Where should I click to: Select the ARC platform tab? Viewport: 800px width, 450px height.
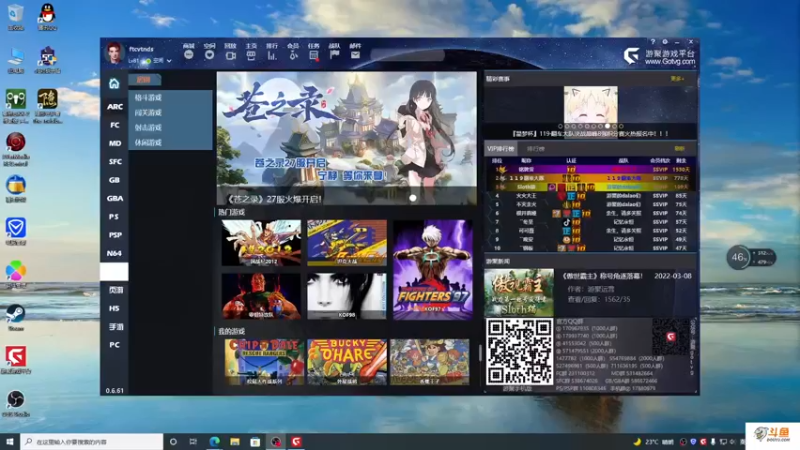point(114,107)
